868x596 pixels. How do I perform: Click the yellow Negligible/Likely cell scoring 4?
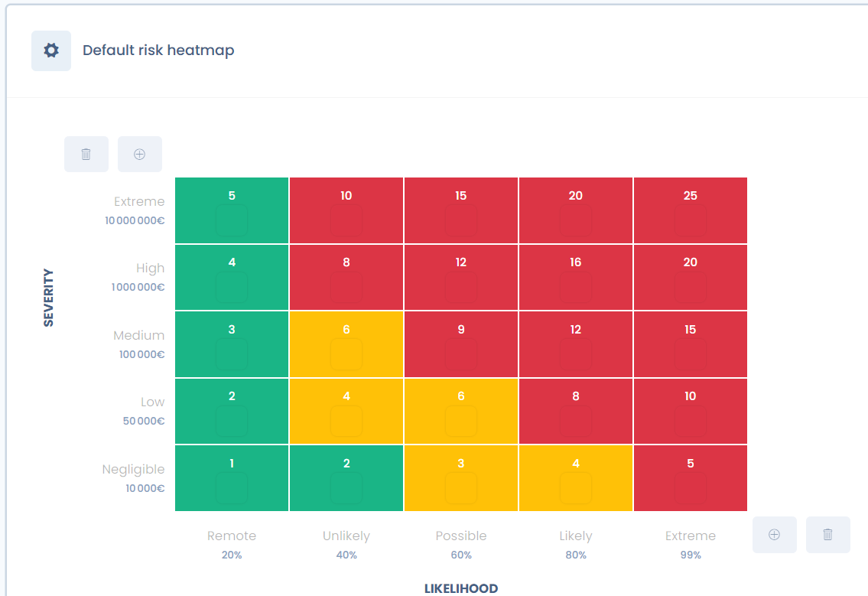tap(575, 478)
